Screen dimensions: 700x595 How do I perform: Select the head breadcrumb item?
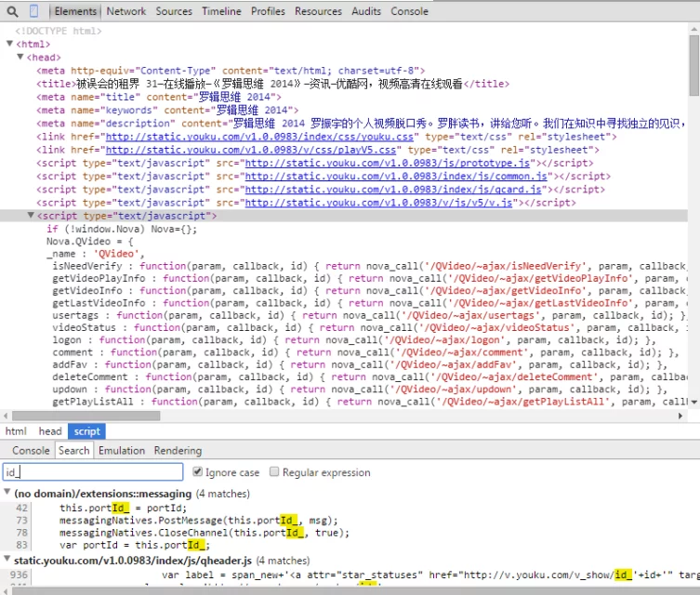coord(50,431)
